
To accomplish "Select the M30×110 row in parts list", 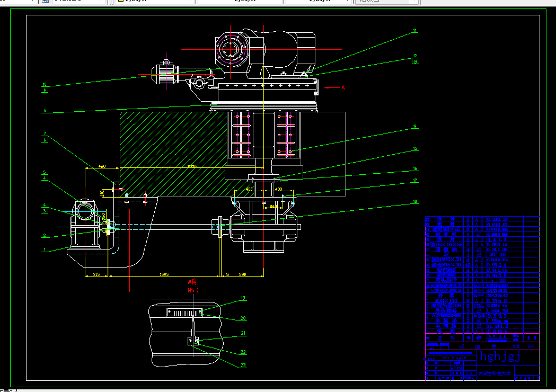I will 482,300.
